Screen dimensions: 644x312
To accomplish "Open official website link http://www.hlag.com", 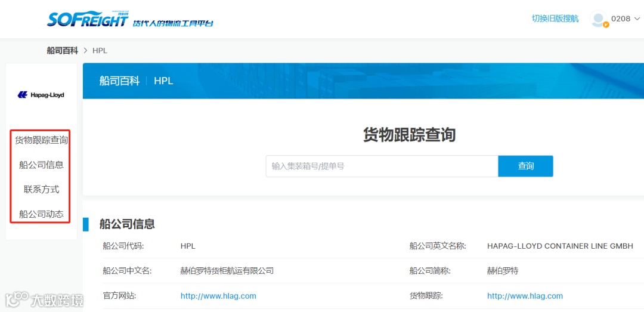I will [x=218, y=296].
